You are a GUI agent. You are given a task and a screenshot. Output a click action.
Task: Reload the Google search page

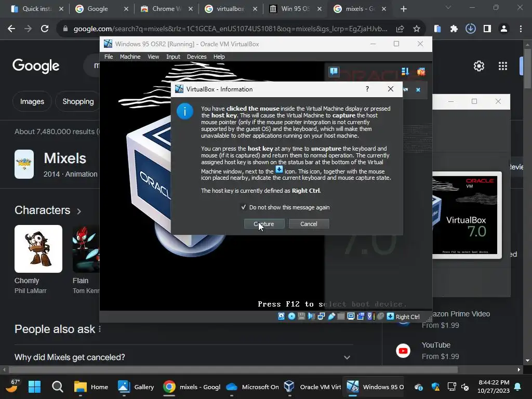tap(45, 29)
